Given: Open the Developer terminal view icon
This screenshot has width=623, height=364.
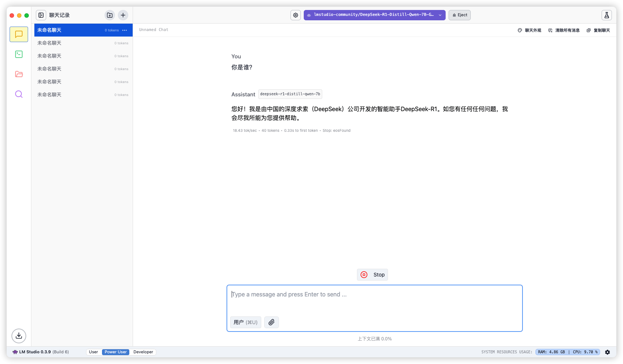Looking at the screenshot, I should coord(19,54).
